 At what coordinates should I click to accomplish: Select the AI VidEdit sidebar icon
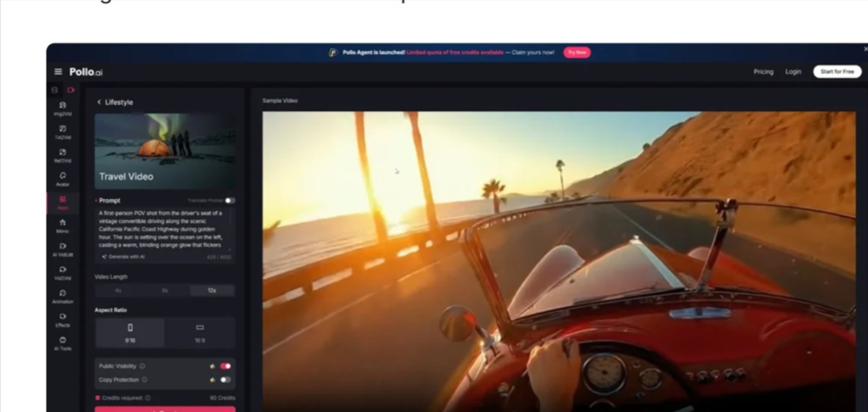point(63,249)
